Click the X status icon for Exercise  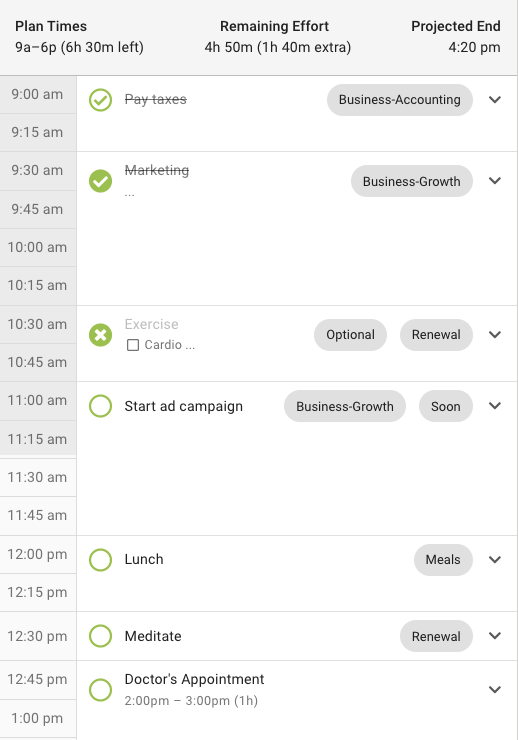[x=100, y=335]
